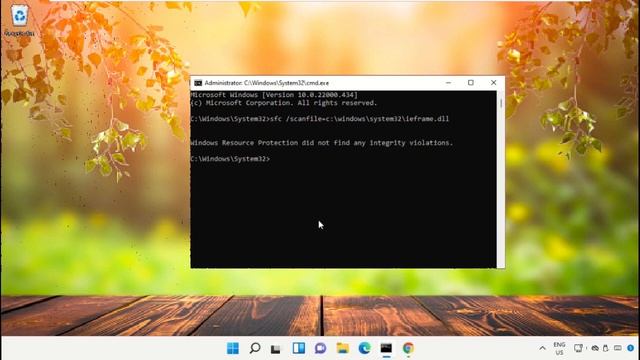Click the last C:\Windows\System32> prompt
640x360 pixels.
click(230, 159)
